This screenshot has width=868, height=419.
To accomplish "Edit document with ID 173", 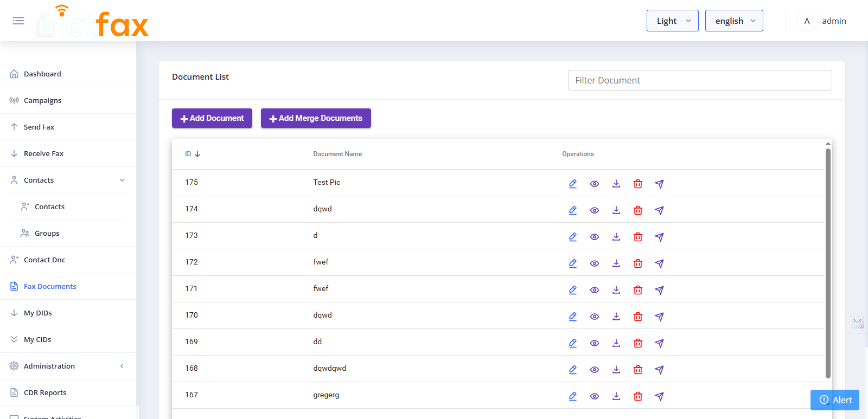I will click(573, 237).
